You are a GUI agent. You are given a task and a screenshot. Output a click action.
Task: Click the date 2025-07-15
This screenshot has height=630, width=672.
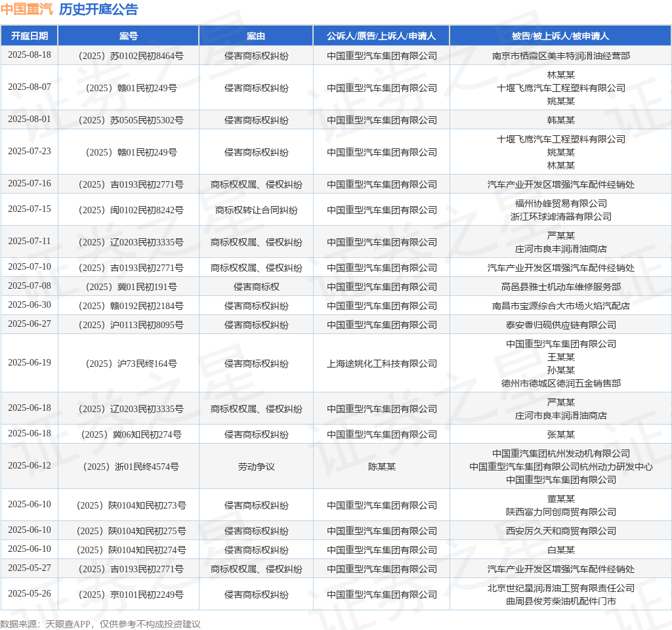29,209
